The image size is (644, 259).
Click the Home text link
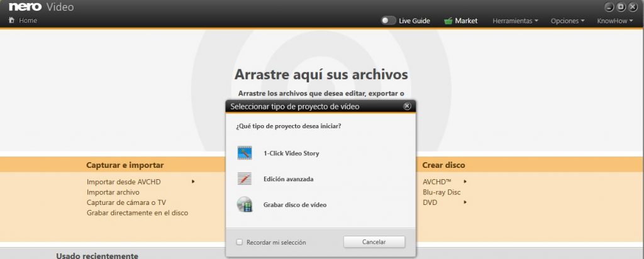28,20
